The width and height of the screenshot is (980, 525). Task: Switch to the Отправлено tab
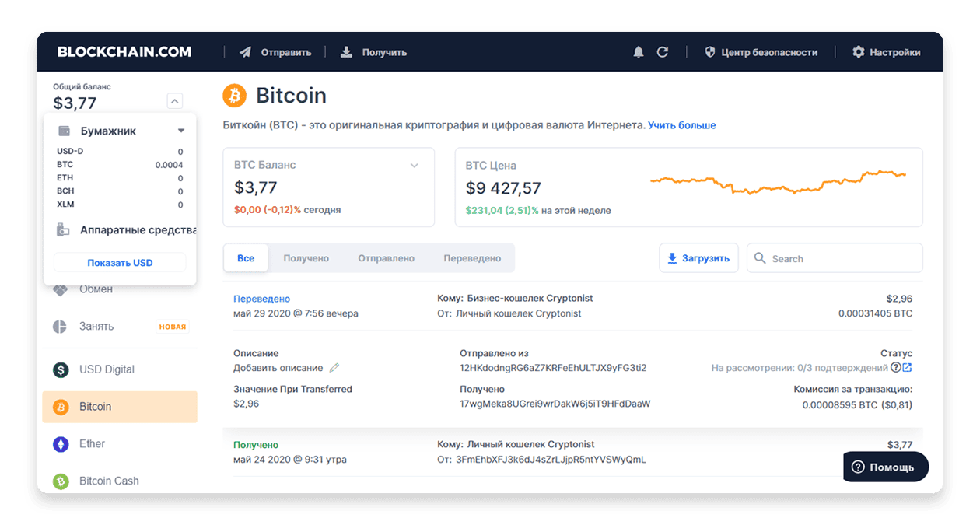[x=387, y=258]
